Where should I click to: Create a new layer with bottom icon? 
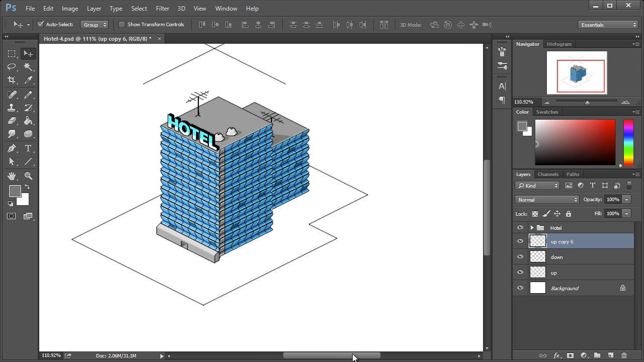(x=610, y=355)
